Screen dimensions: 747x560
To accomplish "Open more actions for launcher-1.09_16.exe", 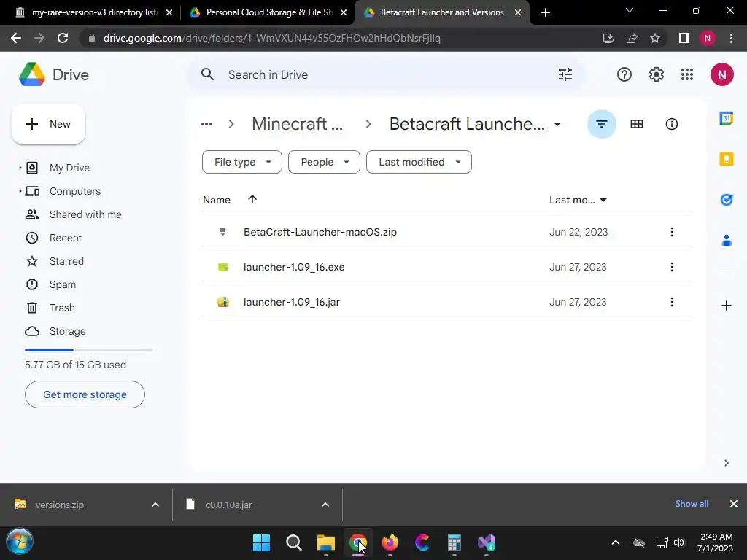I will click(x=671, y=267).
